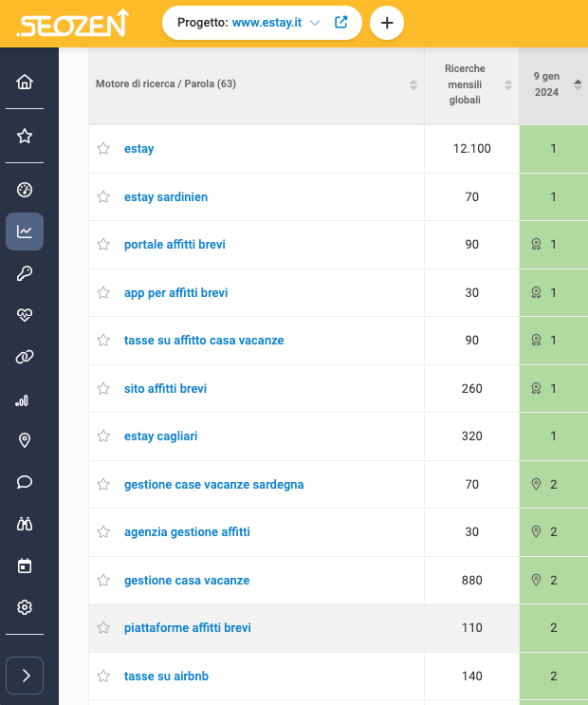
Task: Open the speedometer dashboard icon
Action: point(25,190)
